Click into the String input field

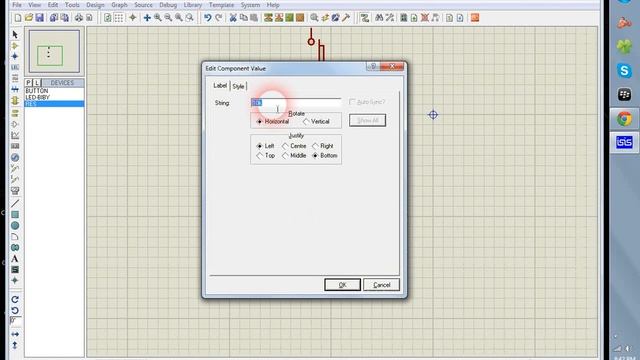click(x=296, y=102)
